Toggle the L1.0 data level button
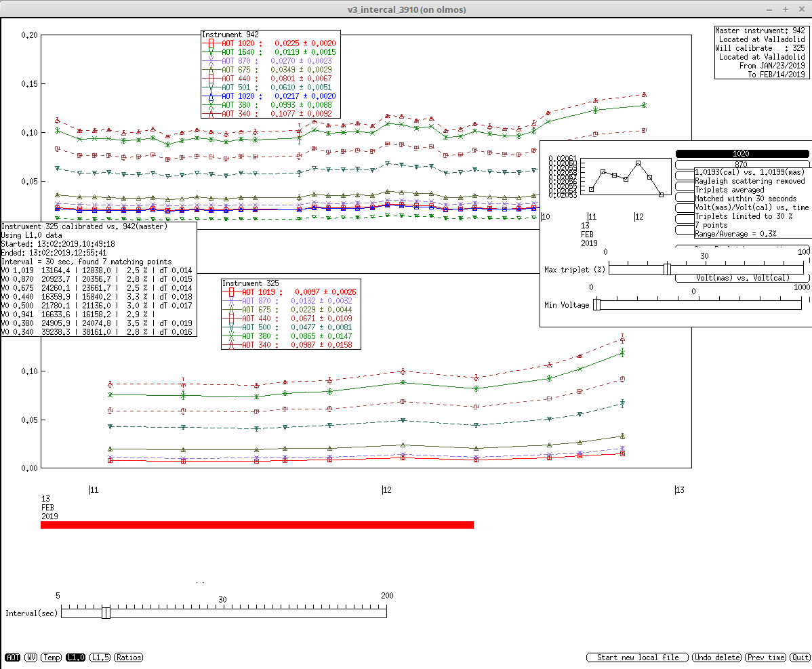 76,657
